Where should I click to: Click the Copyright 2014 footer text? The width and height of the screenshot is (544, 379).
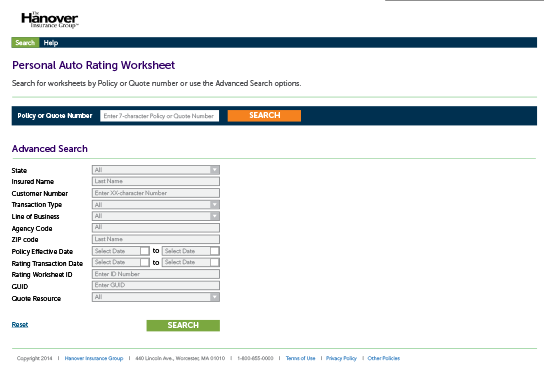(x=34, y=358)
